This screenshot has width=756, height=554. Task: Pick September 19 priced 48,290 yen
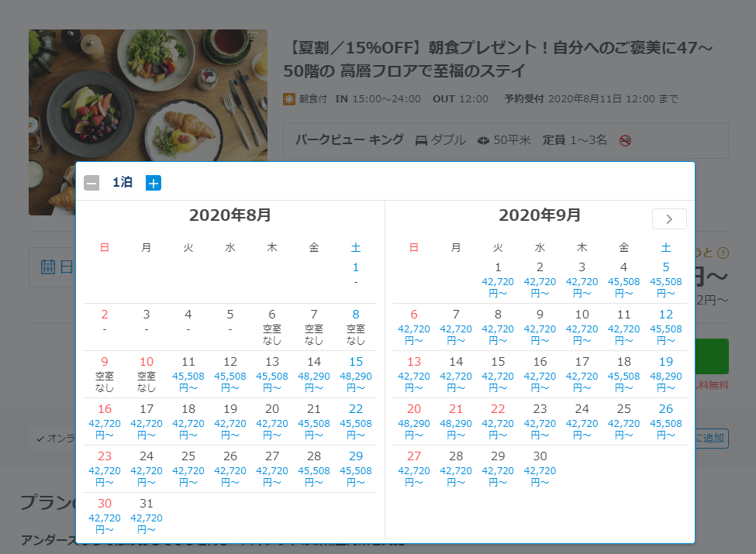[x=666, y=374]
